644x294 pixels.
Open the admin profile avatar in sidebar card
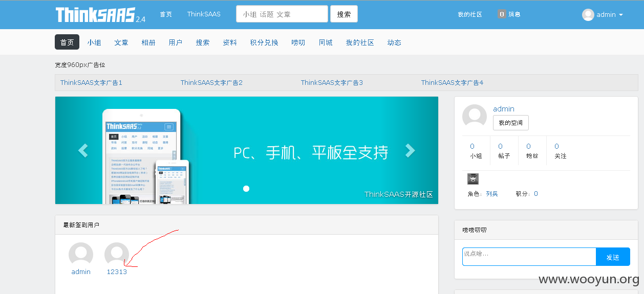pos(475,117)
